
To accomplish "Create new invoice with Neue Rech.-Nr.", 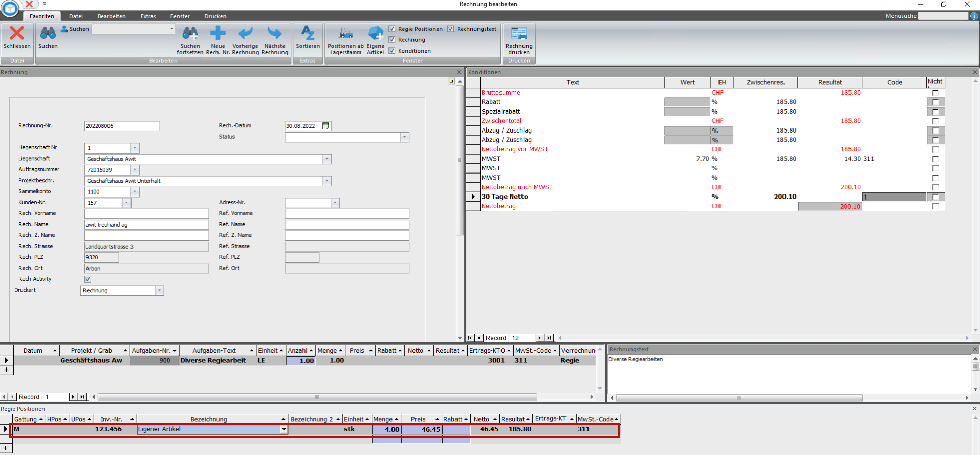I will [x=218, y=34].
